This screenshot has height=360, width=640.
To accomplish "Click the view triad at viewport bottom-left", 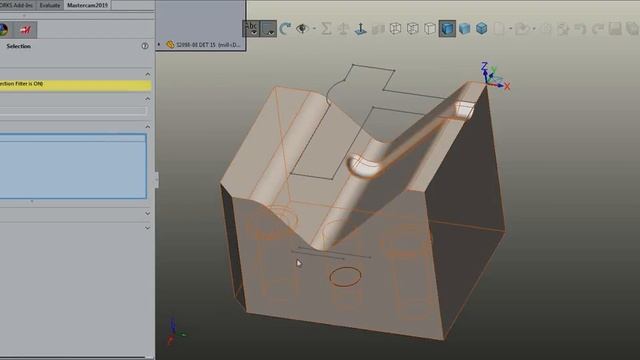I will (176, 332).
